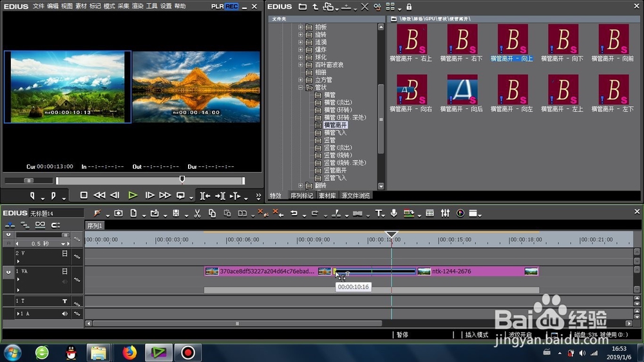Screen dimensions: 644x362
Task: Expand the 拍板 folder in effects tree
Action: click(300, 27)
